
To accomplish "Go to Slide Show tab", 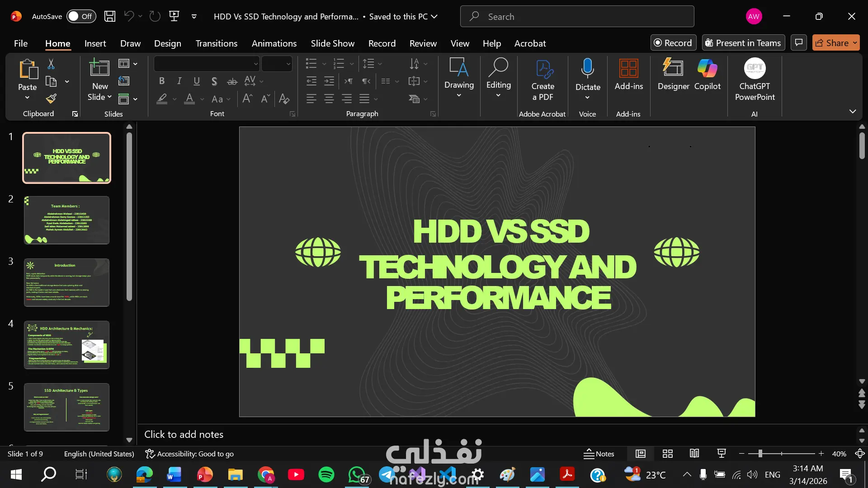I will click(x=332, y=43).
